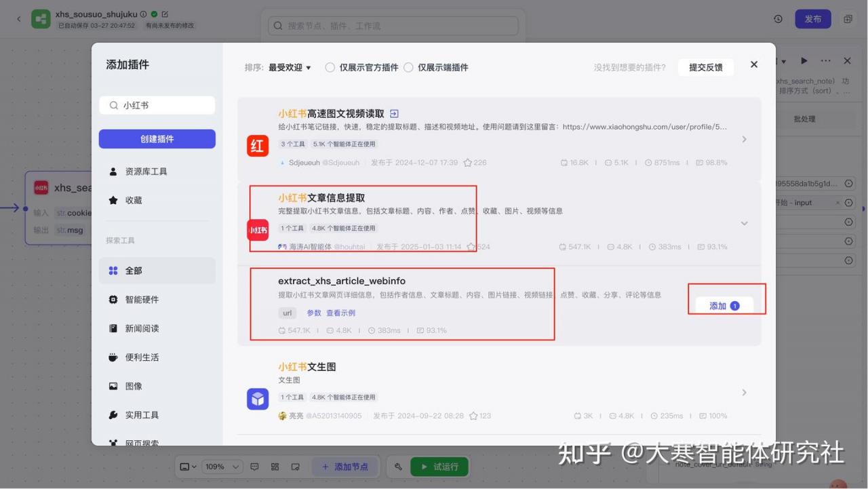Select the 智能硬件 category

pos(157,299)
